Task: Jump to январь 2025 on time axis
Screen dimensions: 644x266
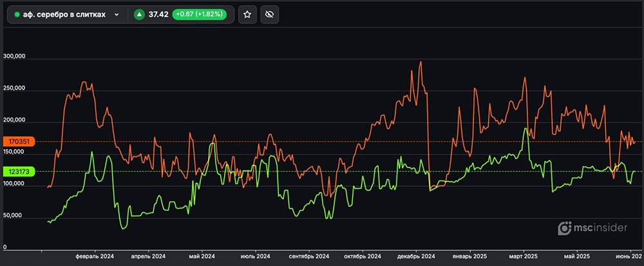Action: (x=470, y=256)
